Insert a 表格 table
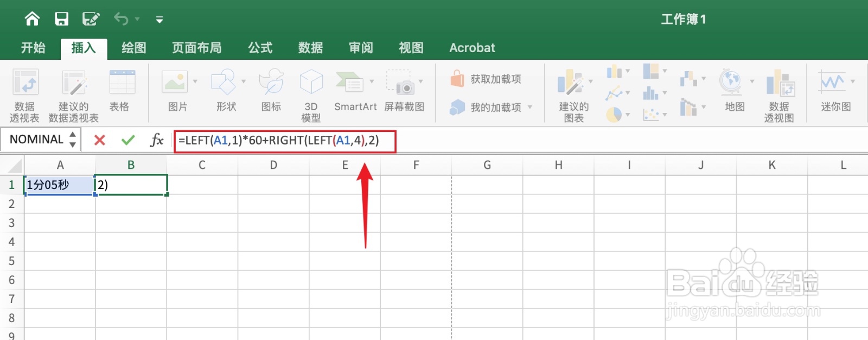 122,90
